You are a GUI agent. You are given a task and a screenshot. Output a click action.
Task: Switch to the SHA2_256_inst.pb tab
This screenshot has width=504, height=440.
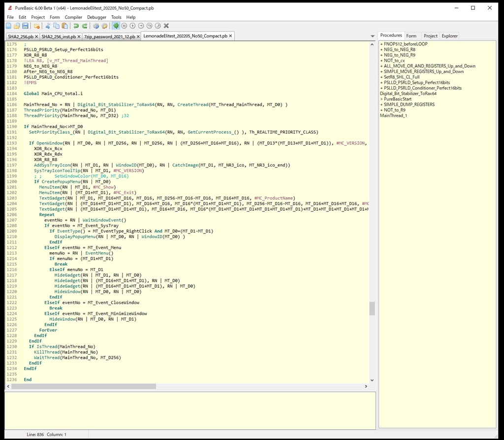point(59,36)
